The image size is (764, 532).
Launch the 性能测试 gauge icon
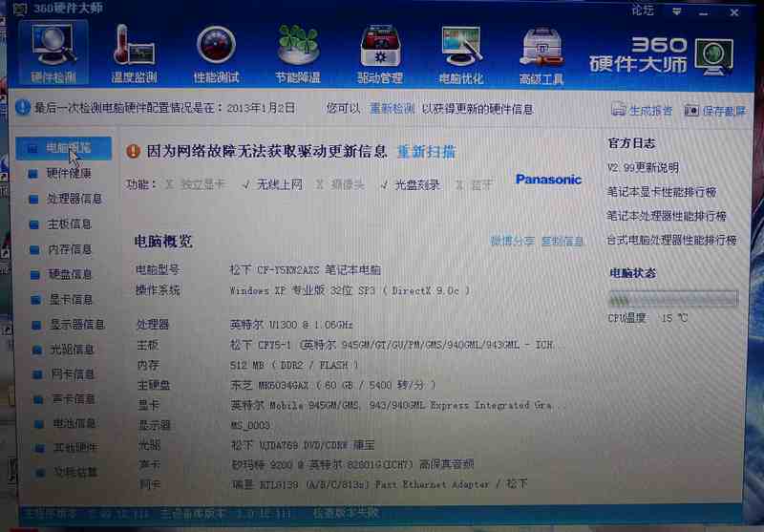pyautogui.click(x=216, y=48)
